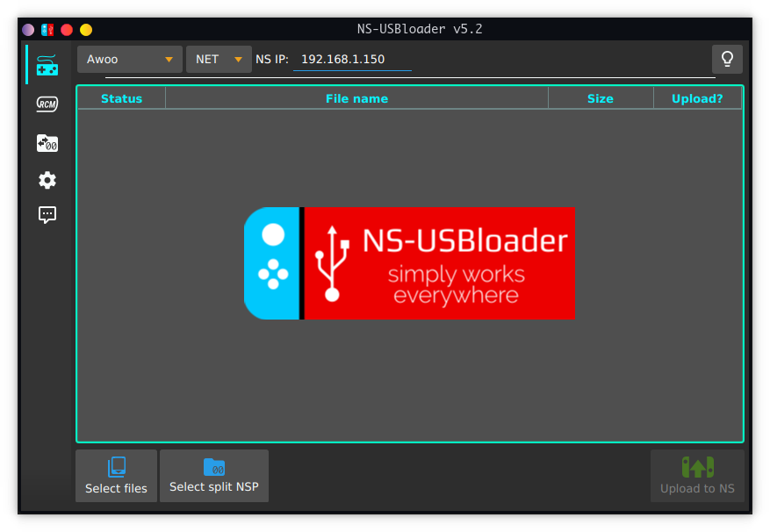Click the folder icon on Select split NSP

point(213,468)
